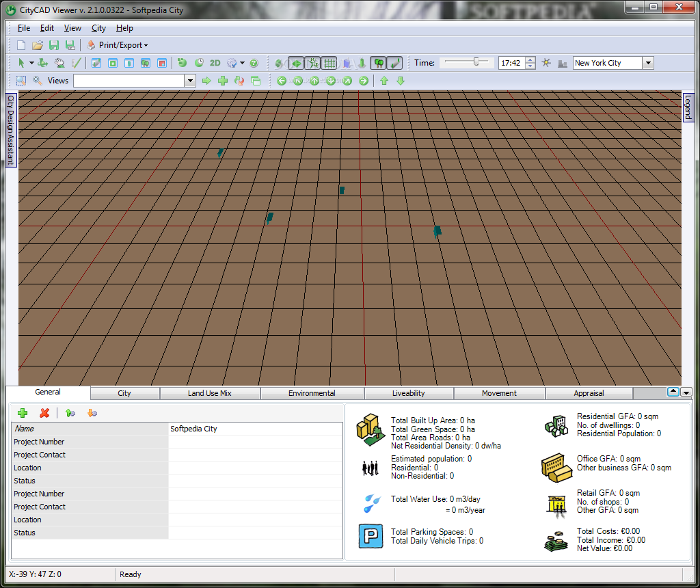Toggle the grid display button

click(329, 63)
